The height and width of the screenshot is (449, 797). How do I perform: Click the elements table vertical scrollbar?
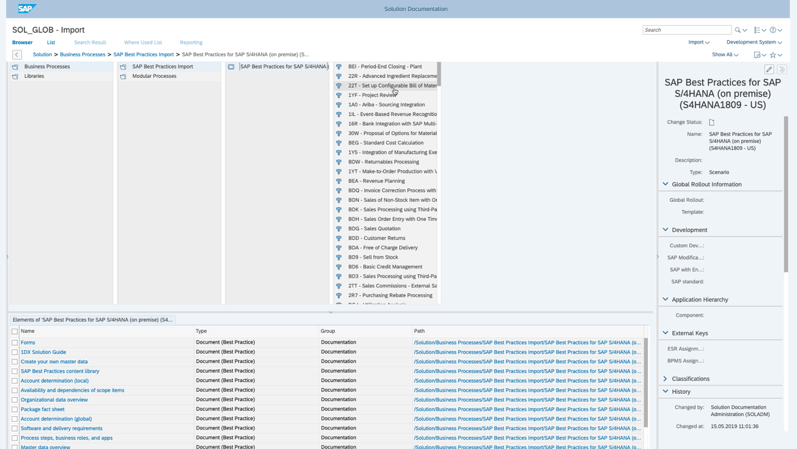pyautogui.click(x=646, y=382)
